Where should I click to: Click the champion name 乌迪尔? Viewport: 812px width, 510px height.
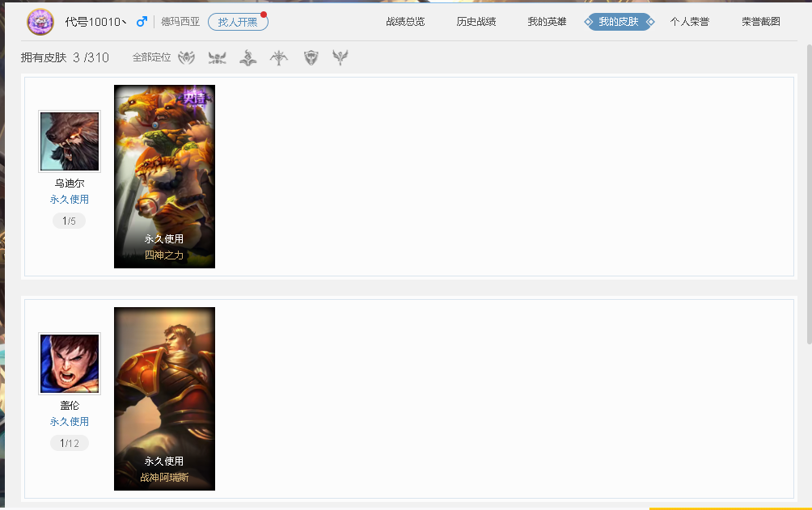(x=70, y=183)
